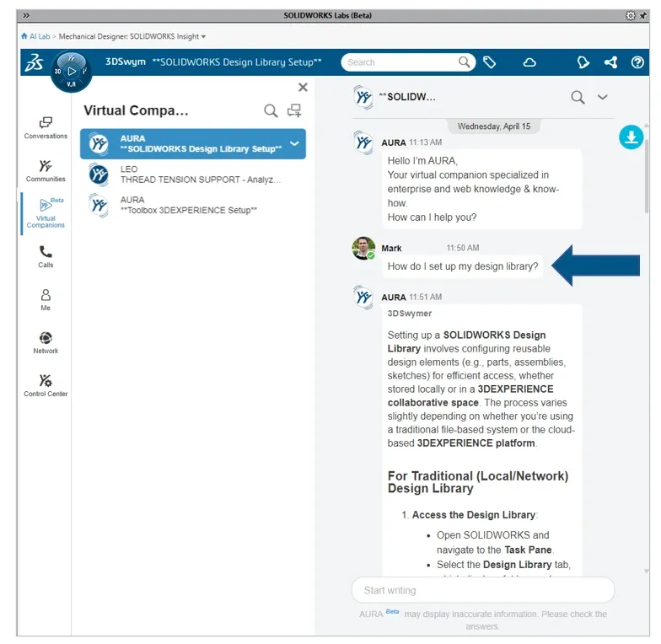Screen dimensions: 661x644
Task: Run search with top bar magnifier
Action: click(465, 62)
